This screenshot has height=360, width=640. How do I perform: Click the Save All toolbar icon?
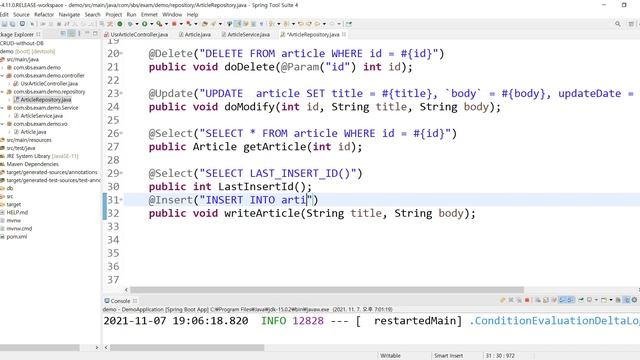point(12,24)
